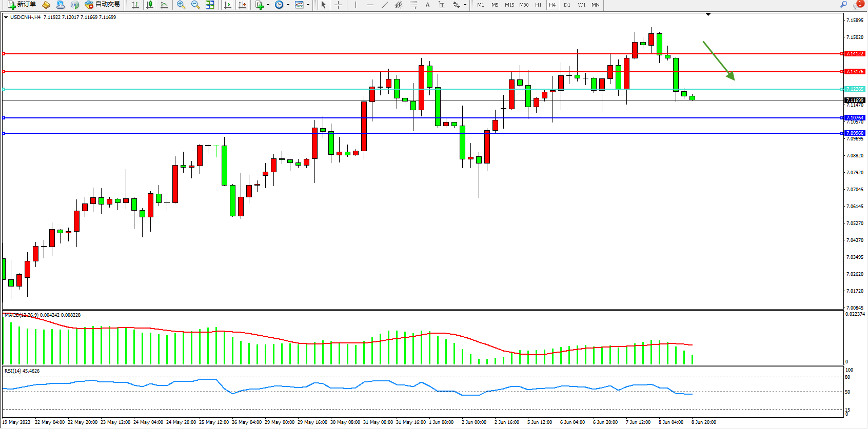
Task: Click the New Order button
Action: (22, 5)
